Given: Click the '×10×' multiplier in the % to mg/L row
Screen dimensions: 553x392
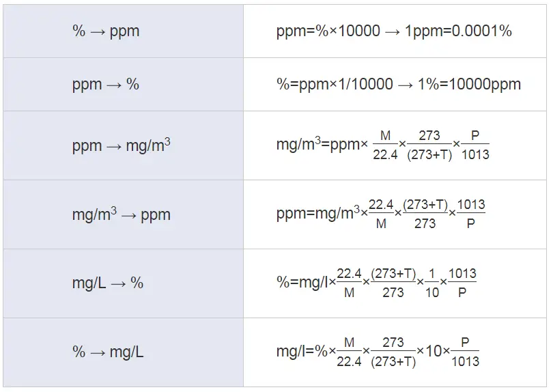Looking at the screenshot, I should pos(434,351).
